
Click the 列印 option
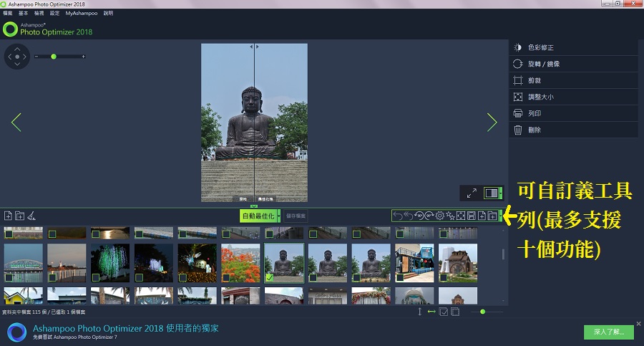[573, 113]
